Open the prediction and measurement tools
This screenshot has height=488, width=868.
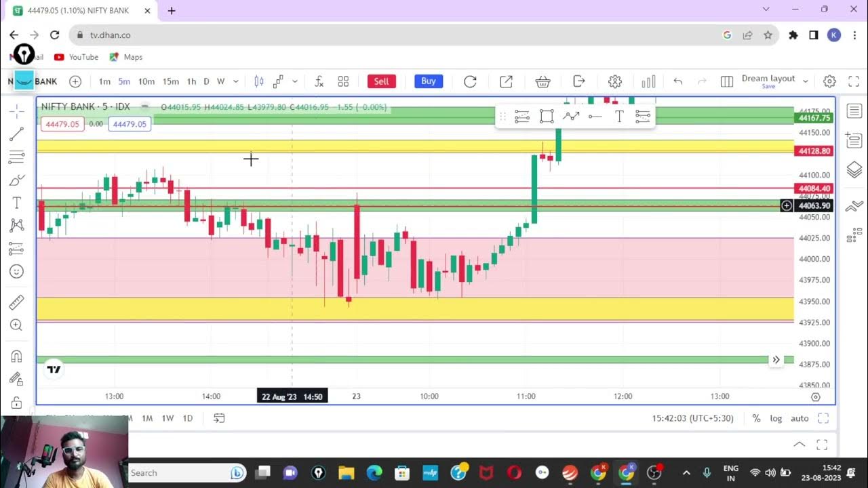17,248
